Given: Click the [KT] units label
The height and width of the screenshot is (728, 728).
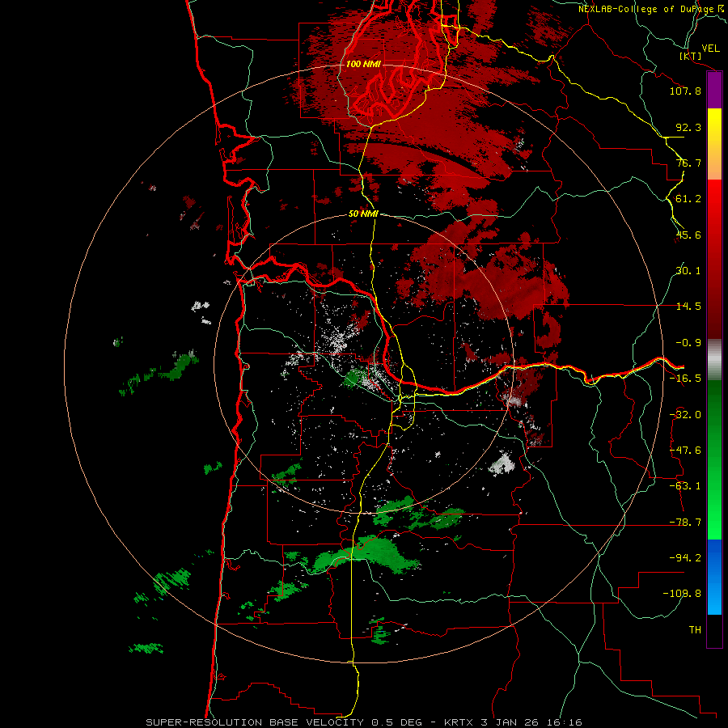Looking at the screenshot, I should [691, 56].
